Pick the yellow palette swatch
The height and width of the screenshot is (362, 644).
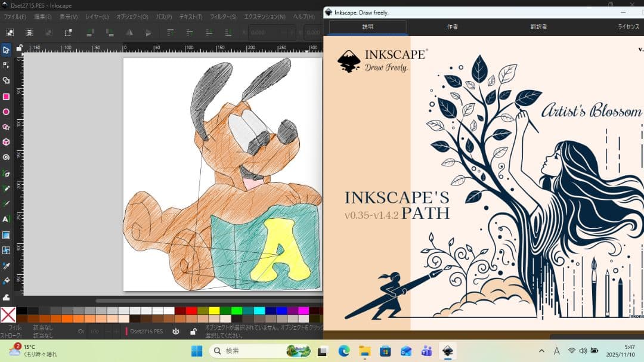coord(214,311)
